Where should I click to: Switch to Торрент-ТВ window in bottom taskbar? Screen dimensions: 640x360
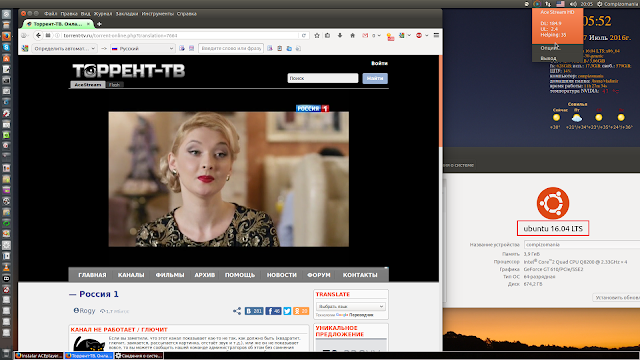(89, 356)
